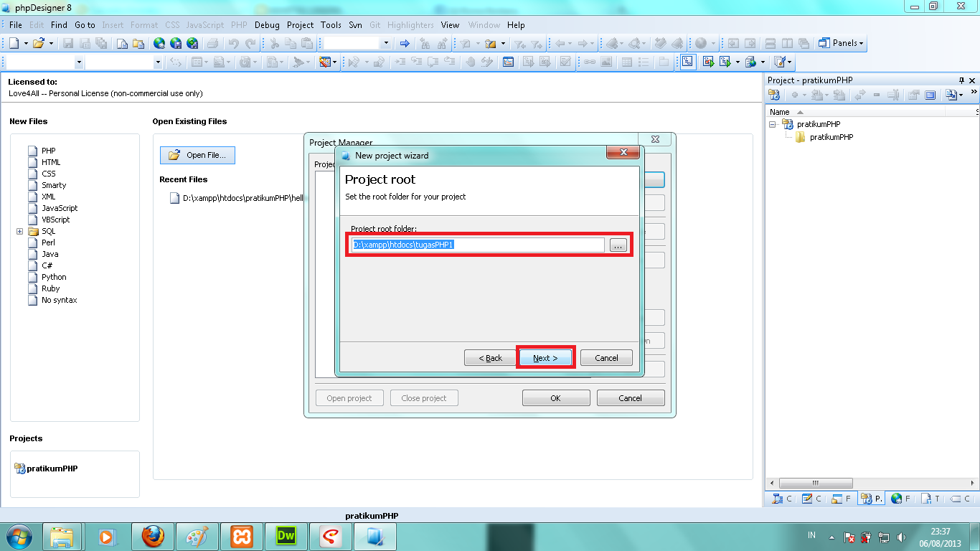Click the highlighted code view toolbar icon

click(687, 62)
